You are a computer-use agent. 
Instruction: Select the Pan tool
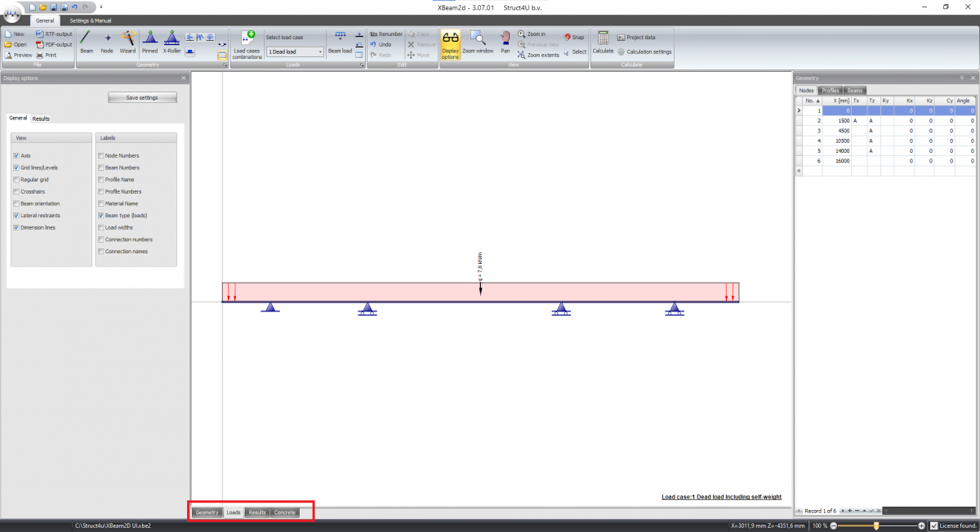click(505, 41)
